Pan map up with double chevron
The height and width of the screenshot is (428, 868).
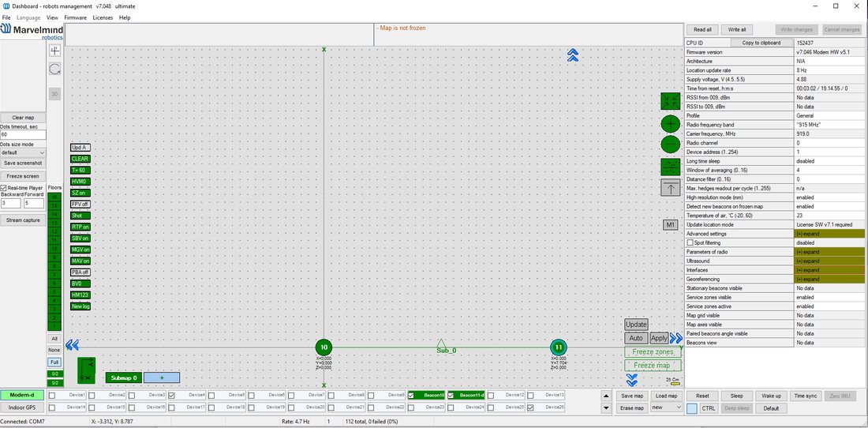pos(573,54)
